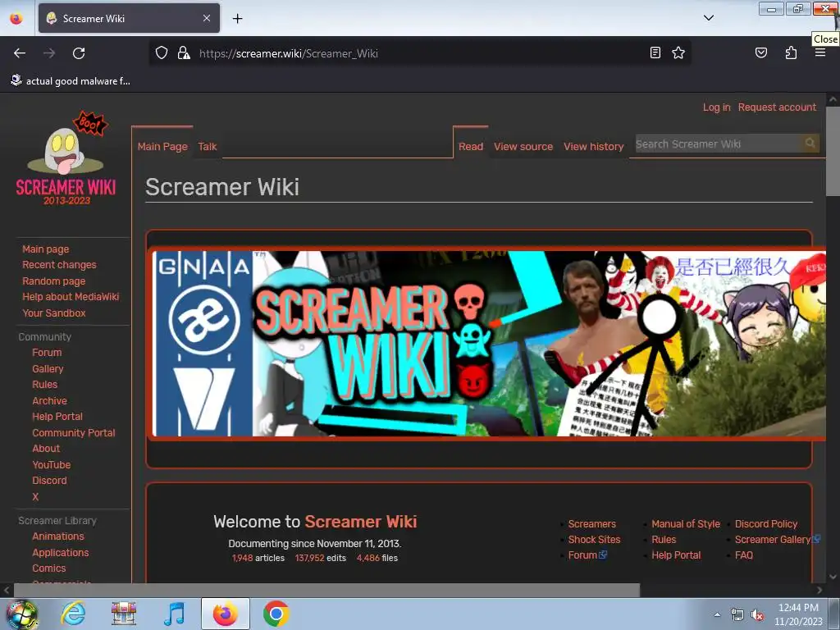Go to a Random page
Image resolution: width=840 pixels, height=630 pixels.
coord(53,281)
